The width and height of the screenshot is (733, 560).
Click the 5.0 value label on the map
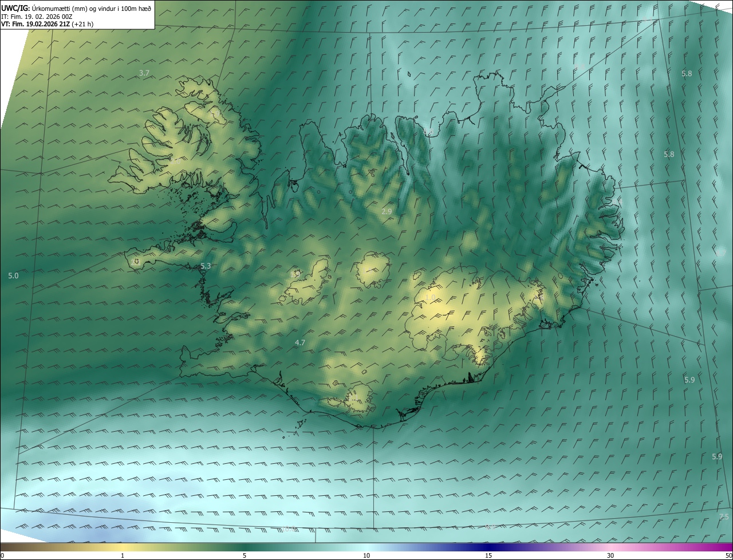(x=13, y=275)
